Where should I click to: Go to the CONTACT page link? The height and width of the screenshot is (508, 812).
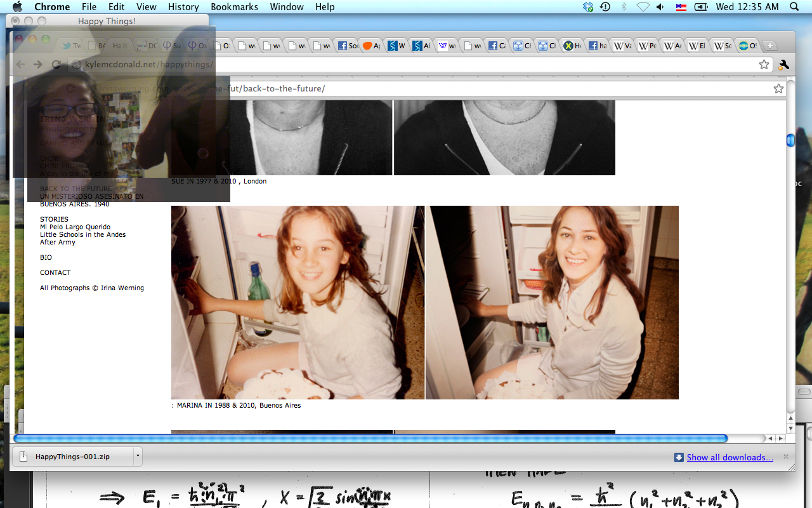tap(55, 272)
